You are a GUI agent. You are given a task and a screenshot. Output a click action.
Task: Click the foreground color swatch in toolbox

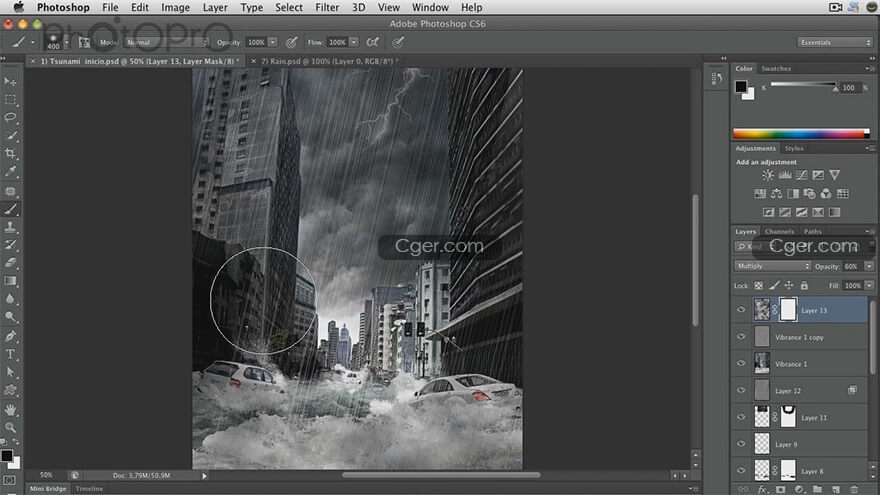pos(7,456)
